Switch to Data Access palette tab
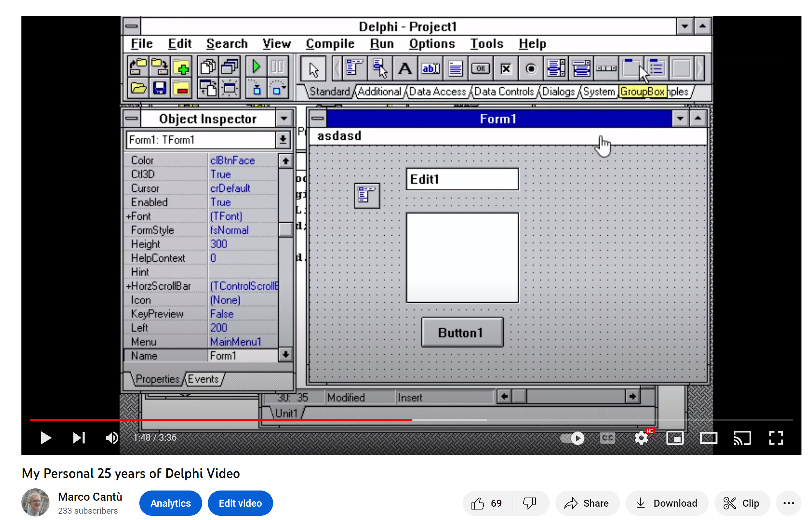Screen dimensions: 812x520 (x=437, y=92)
